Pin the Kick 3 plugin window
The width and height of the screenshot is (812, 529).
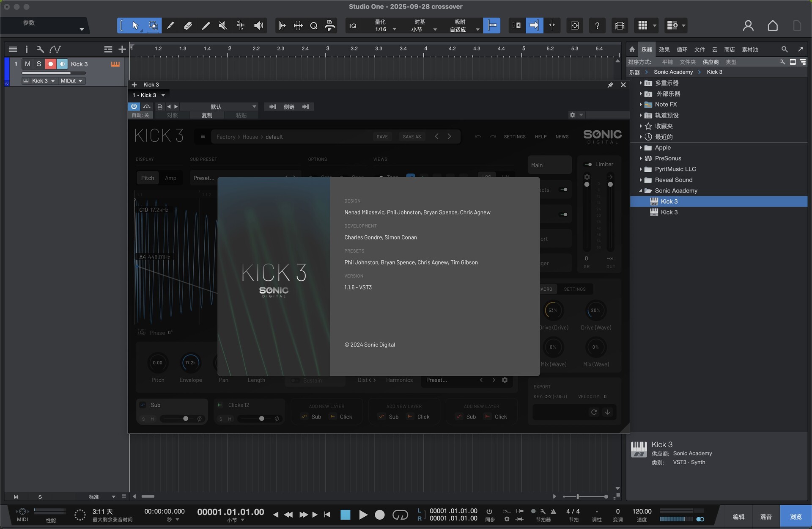(610, 85)
